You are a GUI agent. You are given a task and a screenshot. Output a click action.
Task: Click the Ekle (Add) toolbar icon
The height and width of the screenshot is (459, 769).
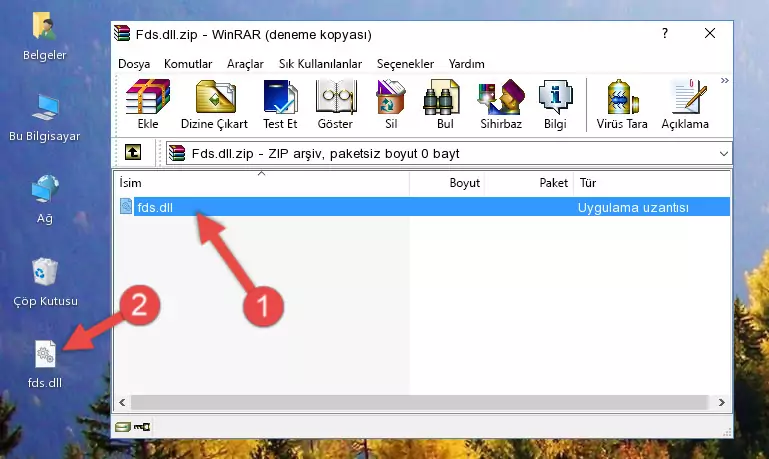point(148,104)
